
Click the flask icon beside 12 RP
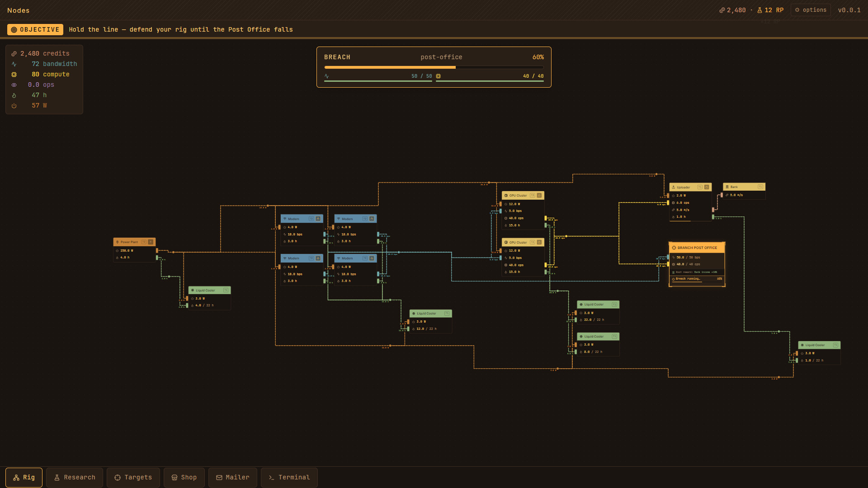pos(760,10)
